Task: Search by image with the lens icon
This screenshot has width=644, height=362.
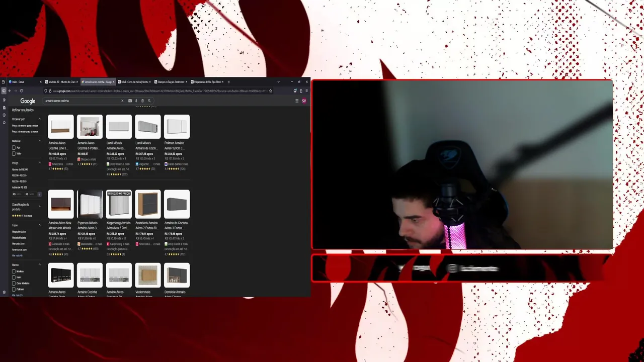Action: (142, 101)
